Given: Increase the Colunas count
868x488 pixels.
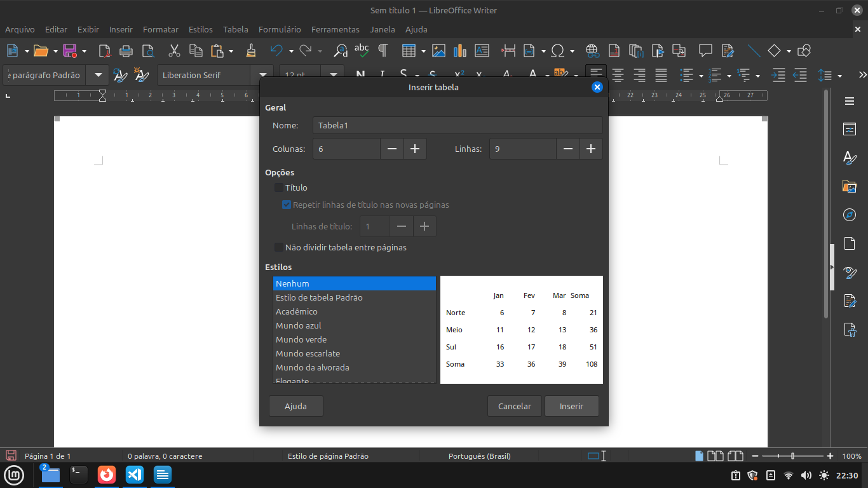Looking at the screenshot, I should pos(415,149).
